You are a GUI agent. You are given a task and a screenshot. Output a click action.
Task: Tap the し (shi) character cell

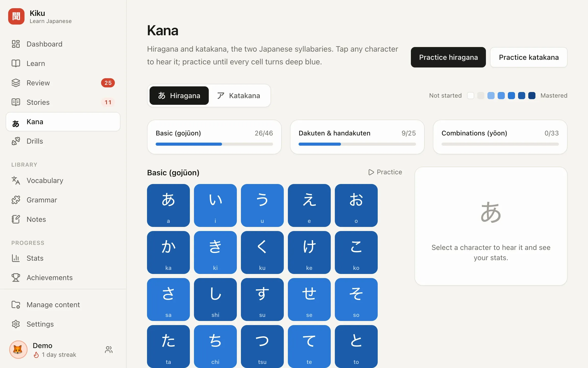[x=215, y=300]
